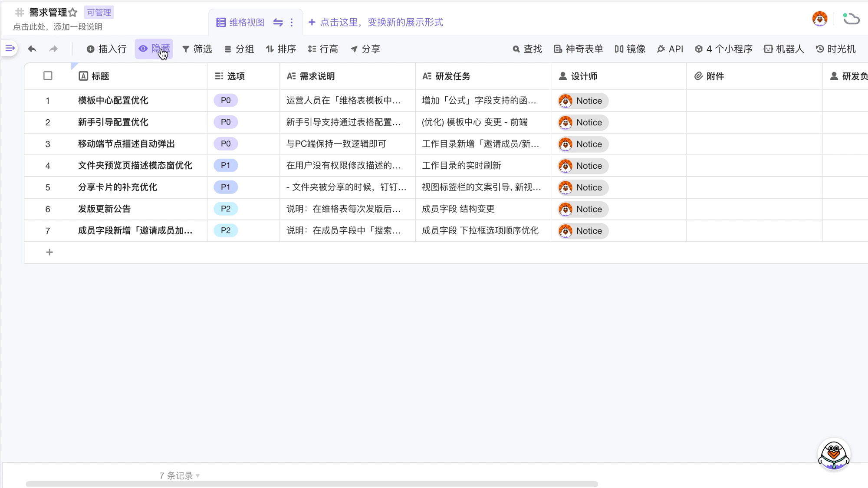Click the redo arrow icon
The width and height of the screenshot is (868, 488).
[53, 49]
